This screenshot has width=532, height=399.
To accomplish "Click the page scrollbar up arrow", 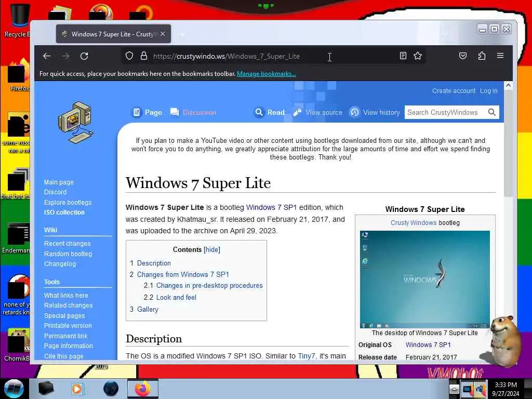I will click(508, 86).
